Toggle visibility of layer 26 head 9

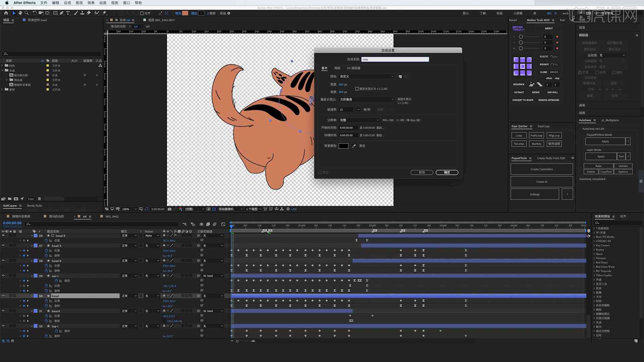tap(3, 236)
